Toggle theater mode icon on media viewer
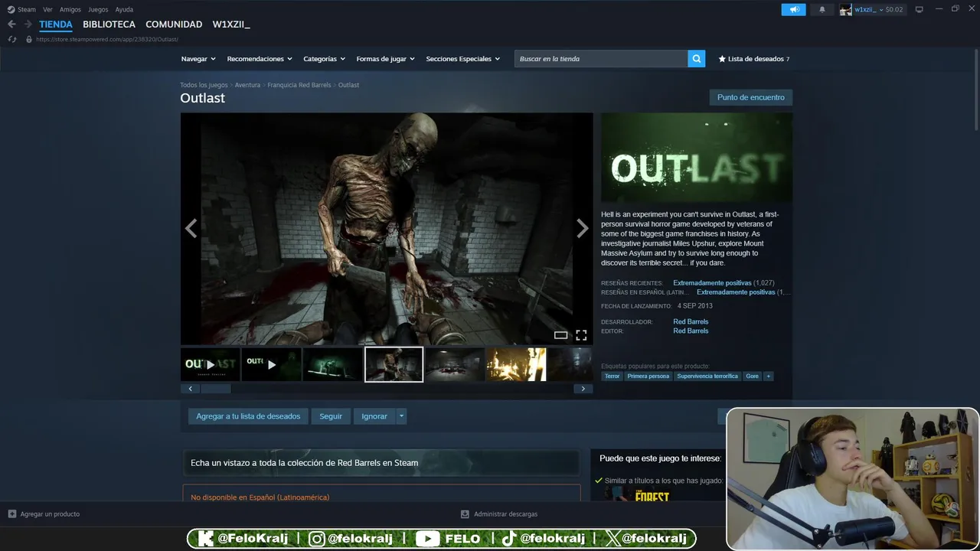The height and width of the screenshot is (551, 980). 560,335
